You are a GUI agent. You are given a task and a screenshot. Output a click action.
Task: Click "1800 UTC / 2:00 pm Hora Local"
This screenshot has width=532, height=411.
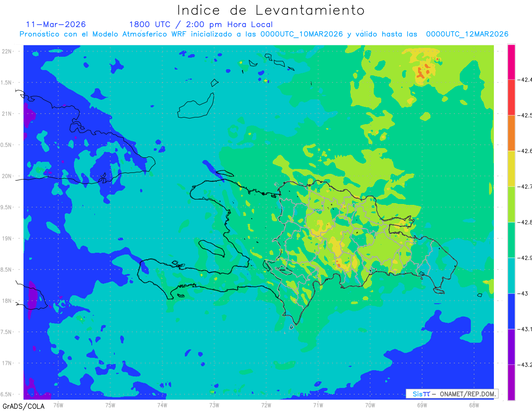(201, 24)
